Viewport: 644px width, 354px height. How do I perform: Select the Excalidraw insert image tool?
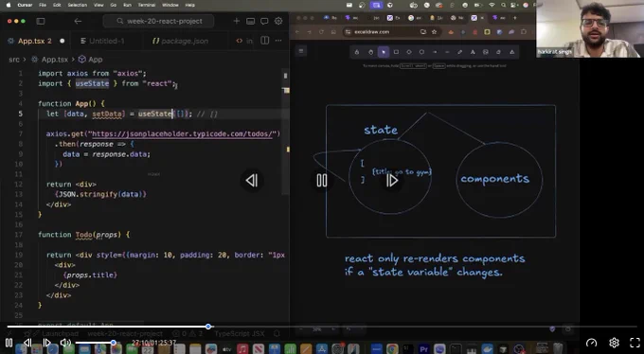[x=486, y=52]
